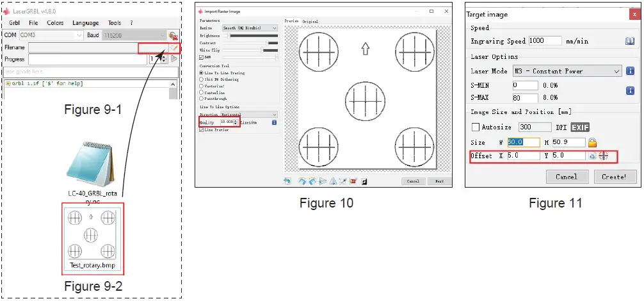Click the invert colors icon below the preview

(x=364, y=181)
